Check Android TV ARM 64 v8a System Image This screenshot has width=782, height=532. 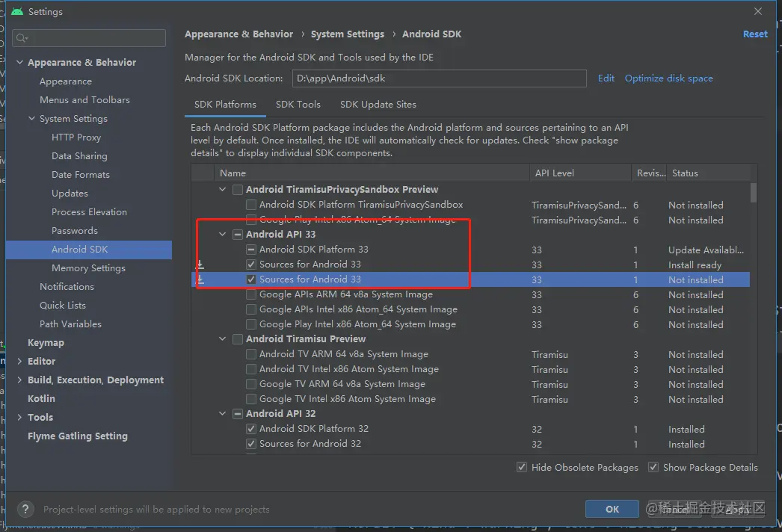pyautogui.click(x=251, y=354)
